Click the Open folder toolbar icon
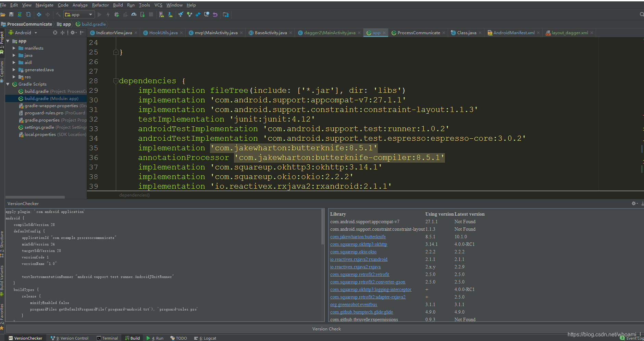Viewport: 644px width, 341px height. click(x=3, y=14)
